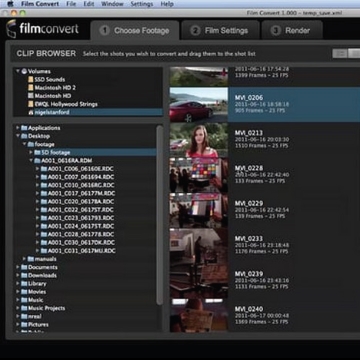Screen dimensions: 360x360
Task: Click the Applications folder icon
Action: coord(24,128)
